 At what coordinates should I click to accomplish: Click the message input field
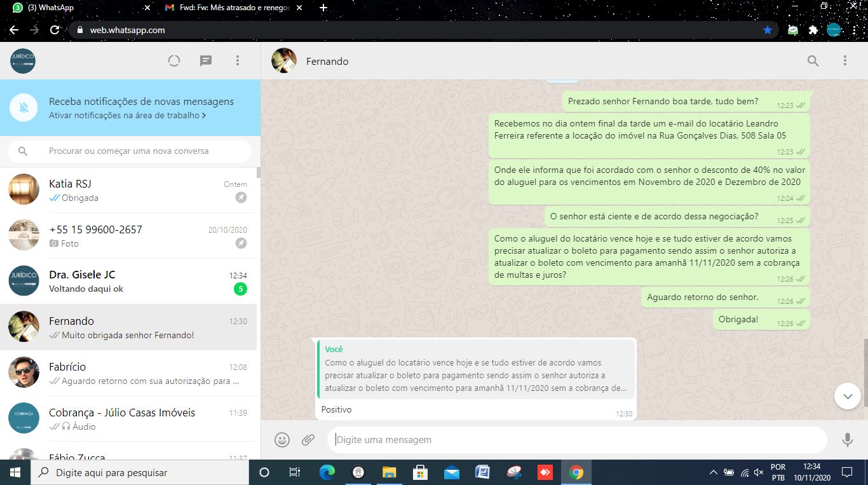point(575,440)
